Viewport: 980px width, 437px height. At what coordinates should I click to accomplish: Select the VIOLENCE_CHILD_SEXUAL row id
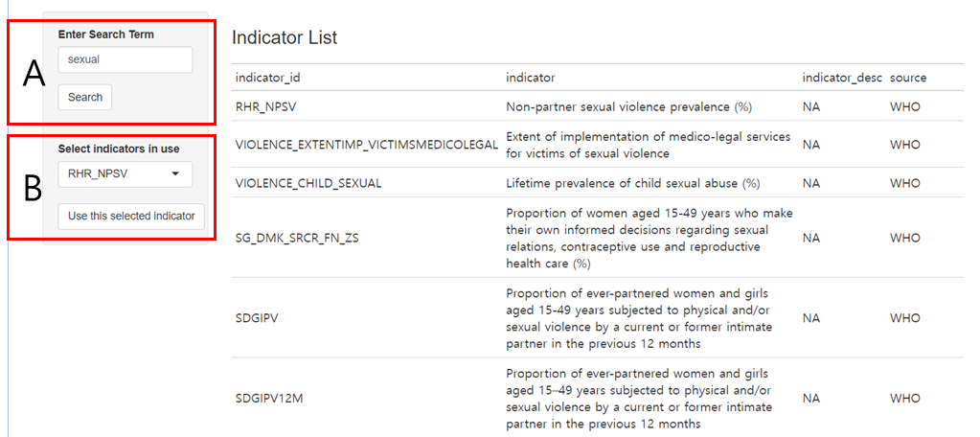click(x=308, y=183)
